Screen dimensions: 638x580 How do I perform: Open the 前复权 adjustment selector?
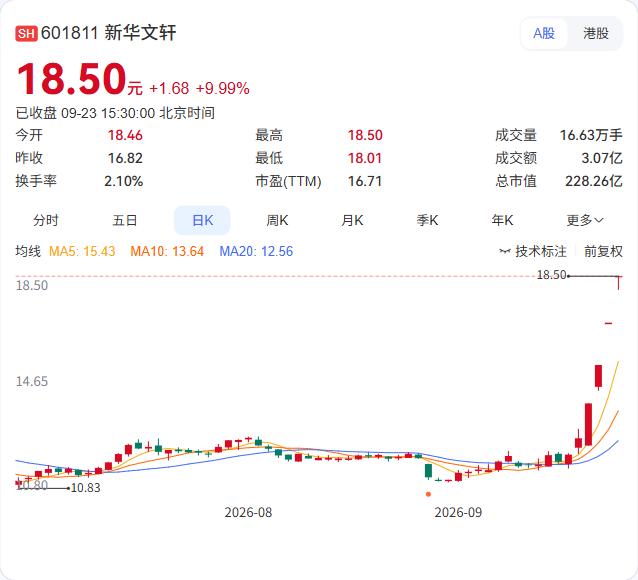click(x=603, y=251)
